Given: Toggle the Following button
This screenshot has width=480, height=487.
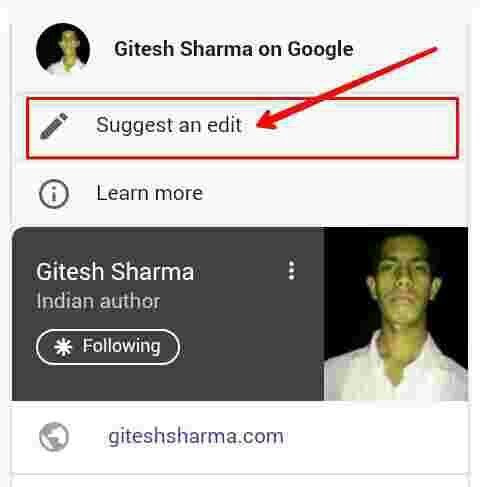Looking at the screenshot, I should pyautogui.click(x=108, y=347).
